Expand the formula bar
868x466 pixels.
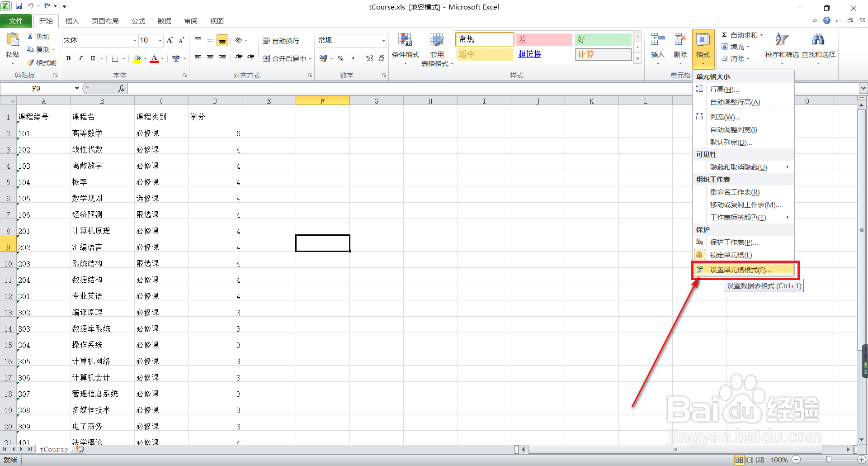(x=863, y=89)
